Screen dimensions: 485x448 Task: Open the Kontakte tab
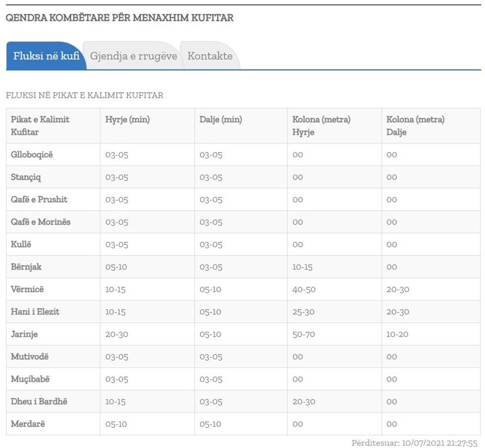(x=210, y=56)
